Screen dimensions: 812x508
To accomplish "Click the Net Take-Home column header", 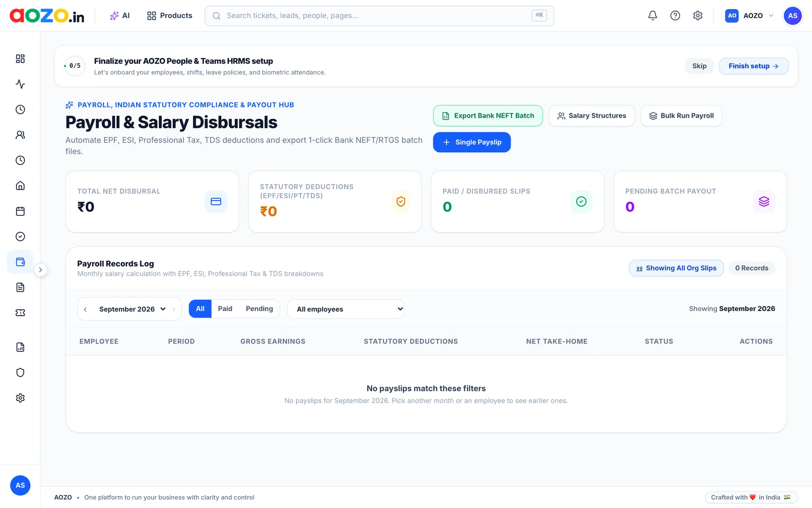I will click(x=557, y=342).
